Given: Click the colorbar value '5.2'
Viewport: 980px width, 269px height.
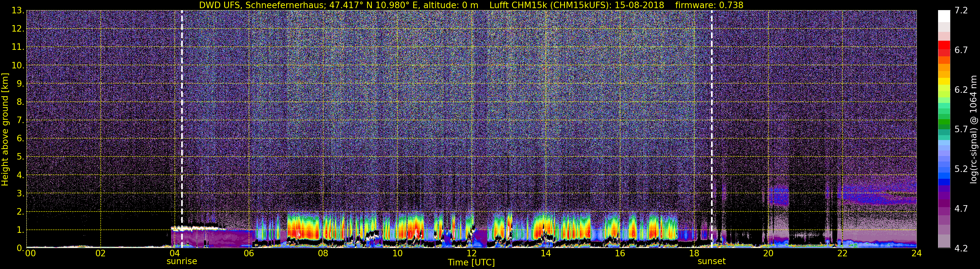Looking at the screenshot, I should pyautogui.click(x=961, y=169).
